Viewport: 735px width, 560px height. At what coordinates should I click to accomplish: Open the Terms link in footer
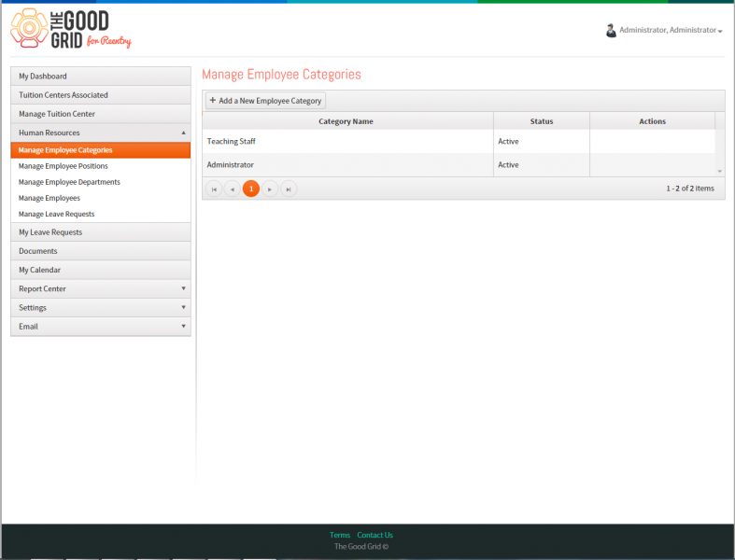pyautogui.click(x=339, y=535)
